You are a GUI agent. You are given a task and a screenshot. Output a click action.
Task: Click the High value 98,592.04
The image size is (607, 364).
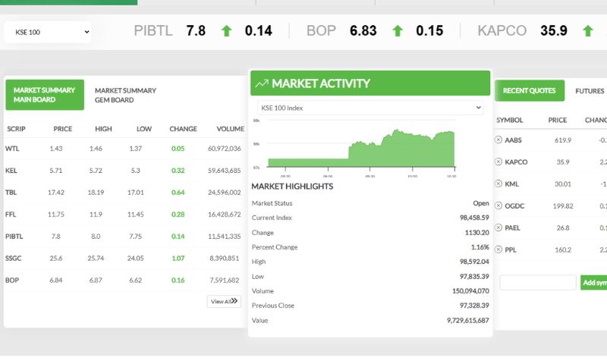(x=474, y=262)
